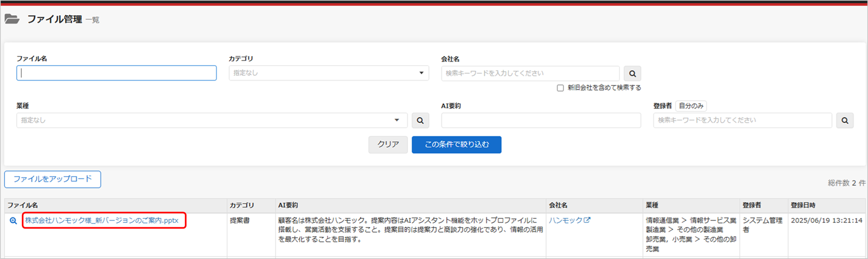Click external link icon next to ハンモック
Viewport: 868px width, 259px height.
click(x=587, y=220)
